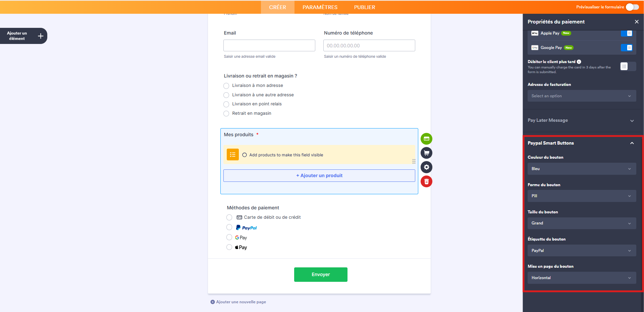This screenshot has width=644, height=312.
Task: Click the info icon next to Débiter le client
Action: (x=579, y=61)
